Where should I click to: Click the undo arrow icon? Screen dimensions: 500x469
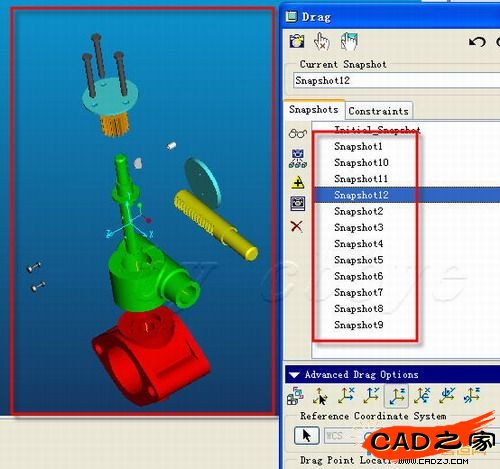coord(477,42)
